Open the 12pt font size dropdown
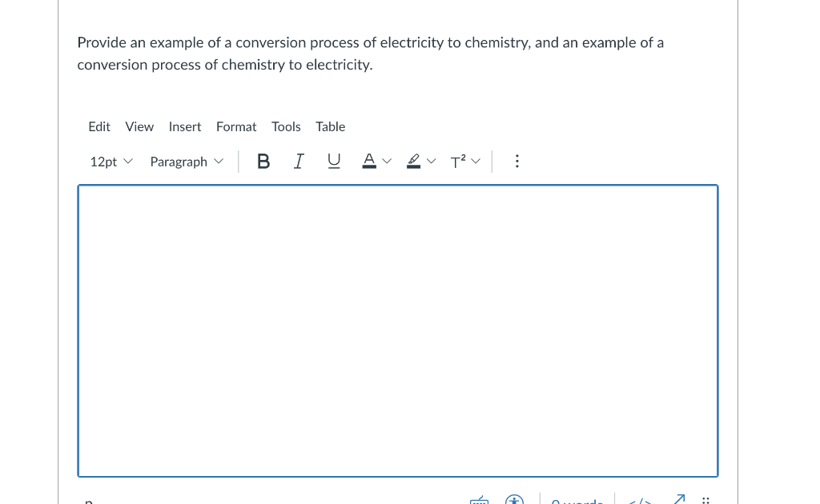 click(110, 161)
